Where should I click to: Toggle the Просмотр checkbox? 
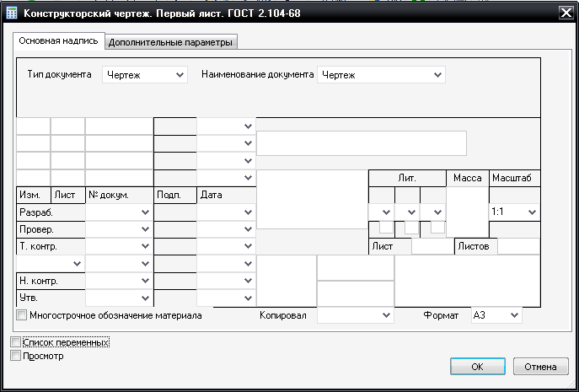click(15, 356)
